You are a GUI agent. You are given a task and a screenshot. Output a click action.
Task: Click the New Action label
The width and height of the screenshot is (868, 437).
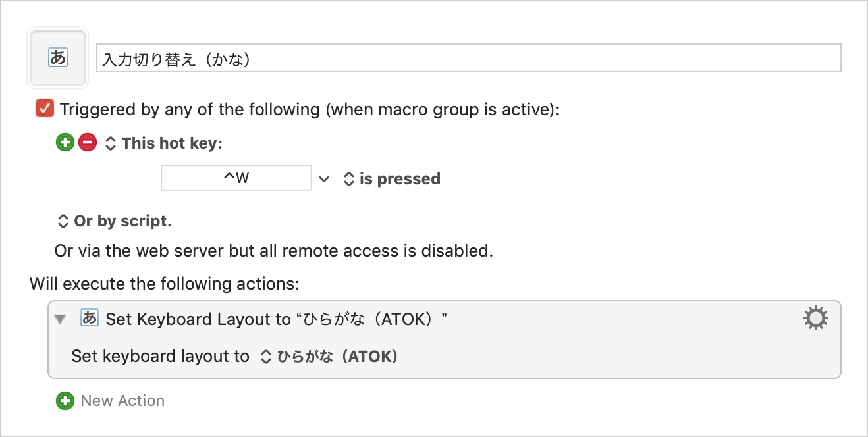122,401
